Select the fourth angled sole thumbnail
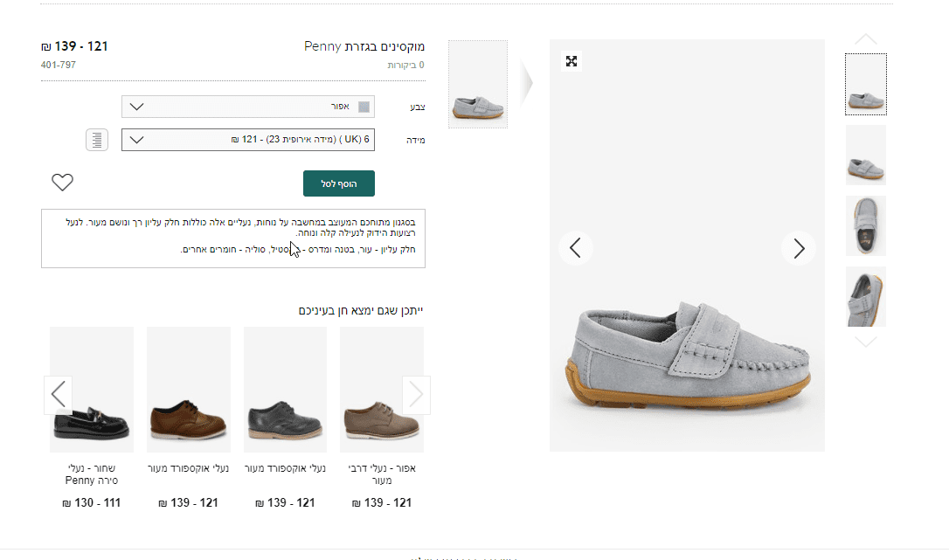The image size is (949, 560). pos(866,297)
